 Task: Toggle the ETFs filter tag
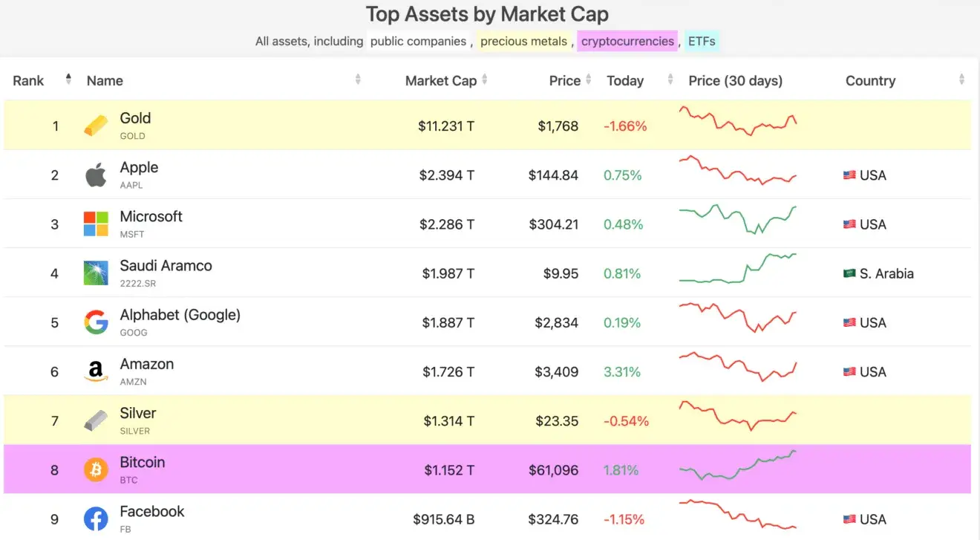click(702, 42)
